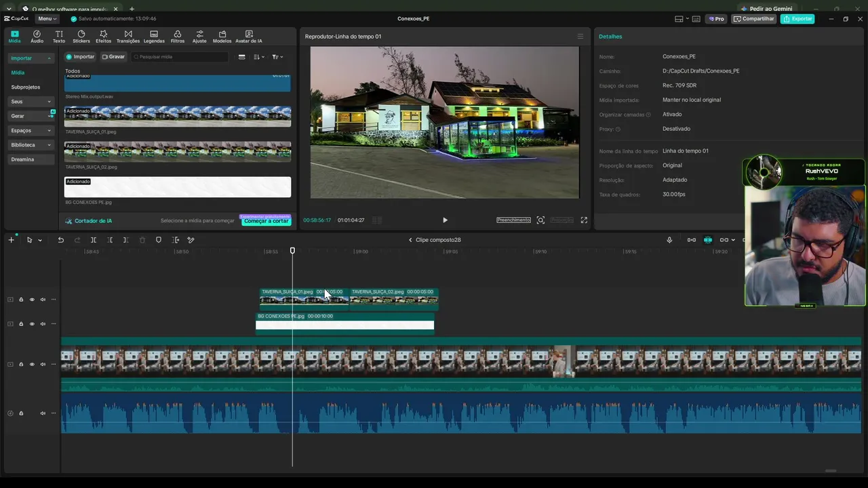Click the Pro upgrade button
This screenshot has height=488, width=868.
point(716,19)
